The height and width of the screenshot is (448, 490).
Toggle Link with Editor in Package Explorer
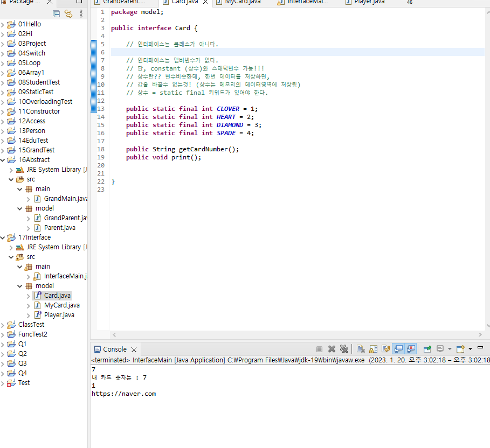pos(68,14)
